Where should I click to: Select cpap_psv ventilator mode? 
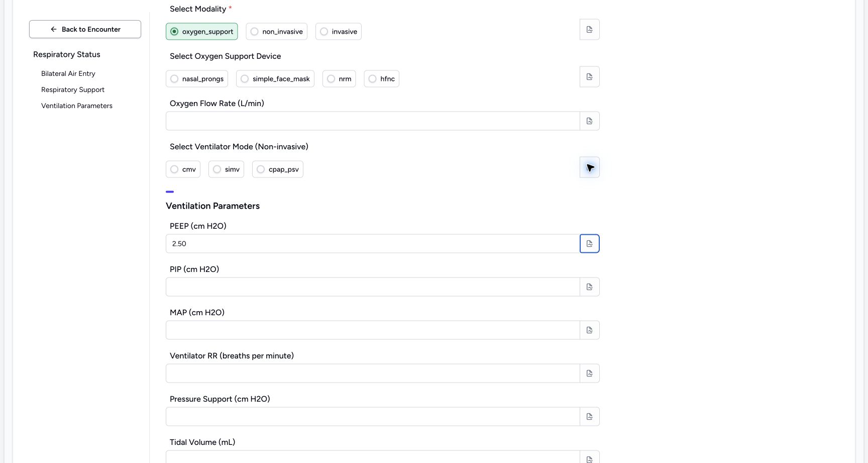[278, 169]
